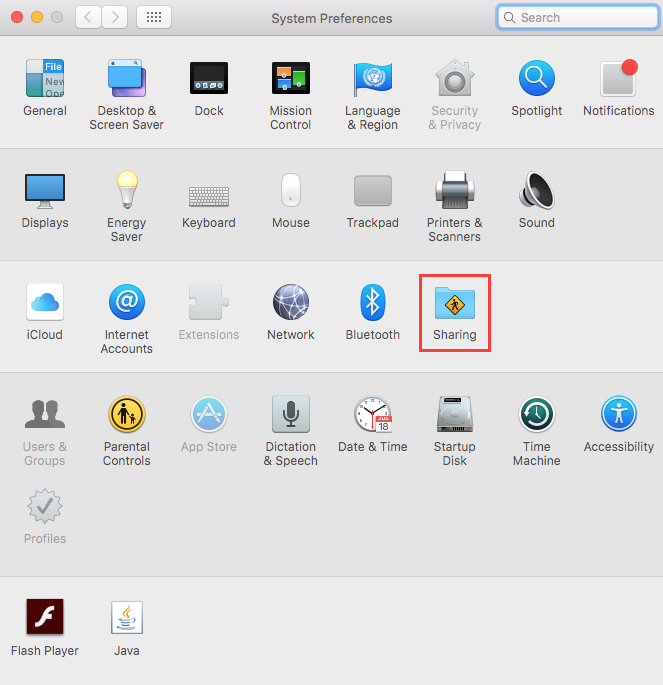Click the Show All grid button
The image size is (663, 685).
click(154, 17)
